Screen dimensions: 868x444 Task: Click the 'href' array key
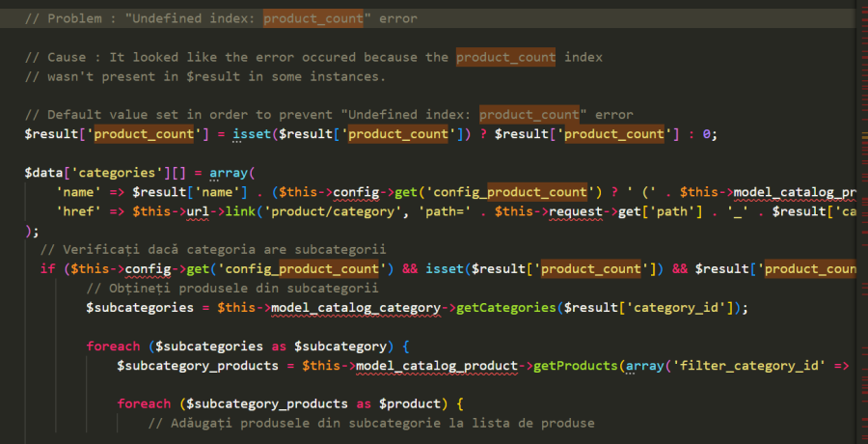tap(74, 211)
